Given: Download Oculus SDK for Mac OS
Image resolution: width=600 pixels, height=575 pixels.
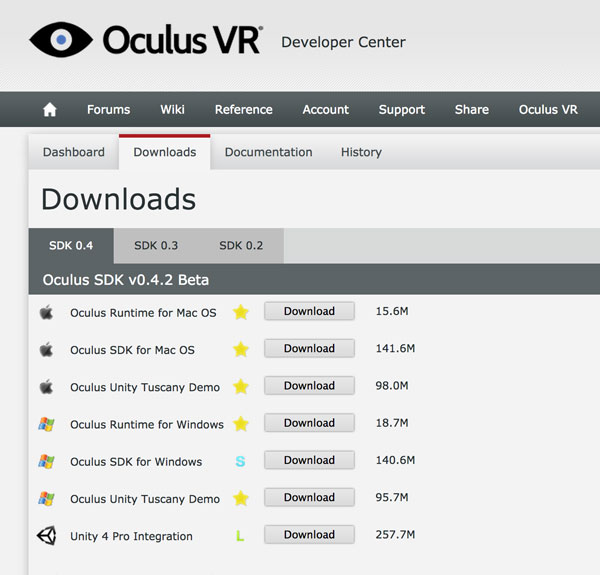Looking at the screenshot, I should click(309, 349).
